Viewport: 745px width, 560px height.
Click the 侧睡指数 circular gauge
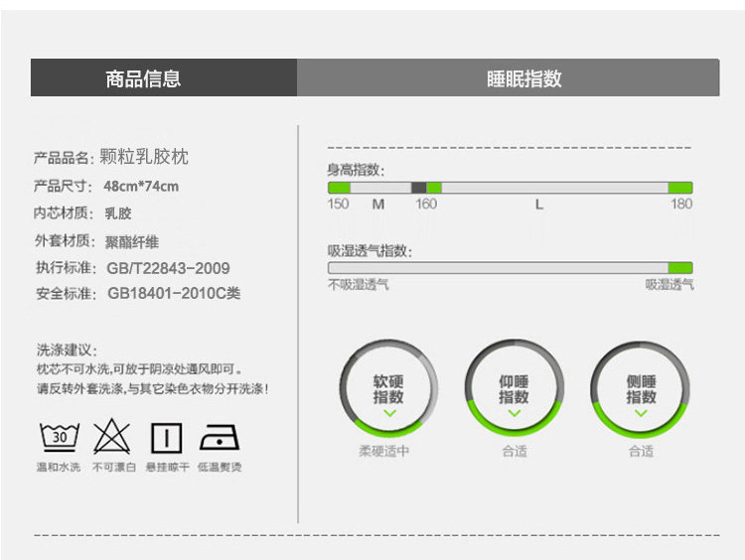tap(641, 389)
